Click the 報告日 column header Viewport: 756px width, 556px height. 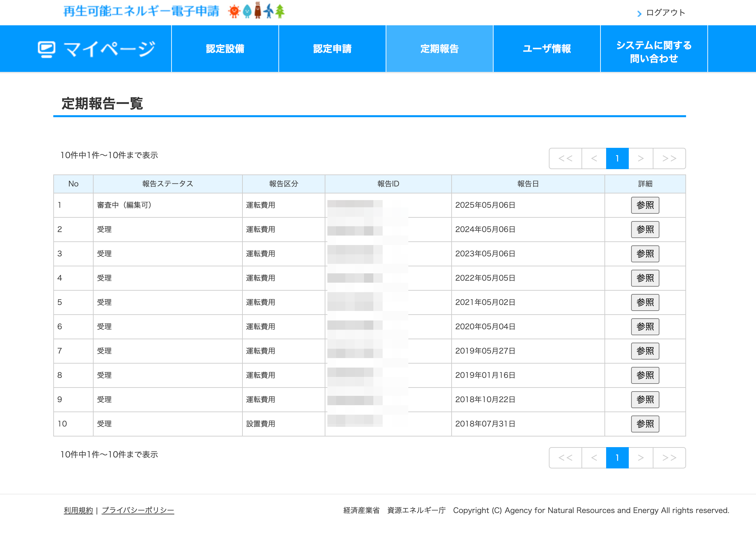point(528,184)
